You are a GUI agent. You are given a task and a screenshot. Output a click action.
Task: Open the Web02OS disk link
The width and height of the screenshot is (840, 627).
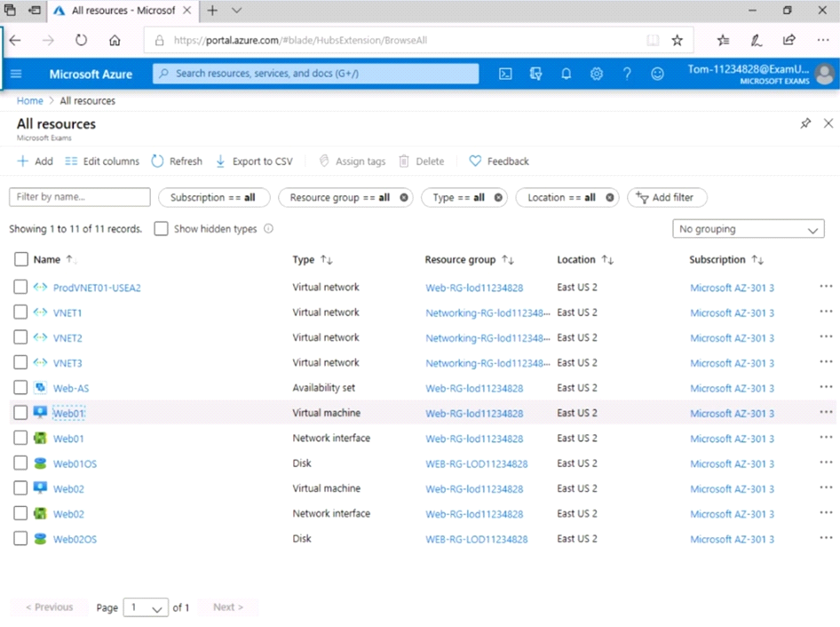[75, 540]
